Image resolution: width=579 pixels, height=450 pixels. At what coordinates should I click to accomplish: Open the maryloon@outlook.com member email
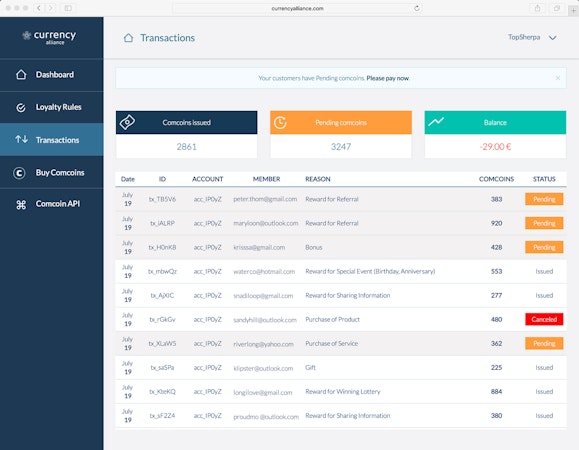pos(265,223)
